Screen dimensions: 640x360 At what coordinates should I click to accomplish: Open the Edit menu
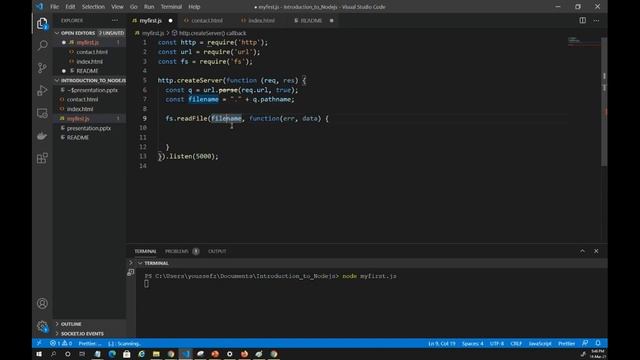pyautogui.click(x=70, y=7)
